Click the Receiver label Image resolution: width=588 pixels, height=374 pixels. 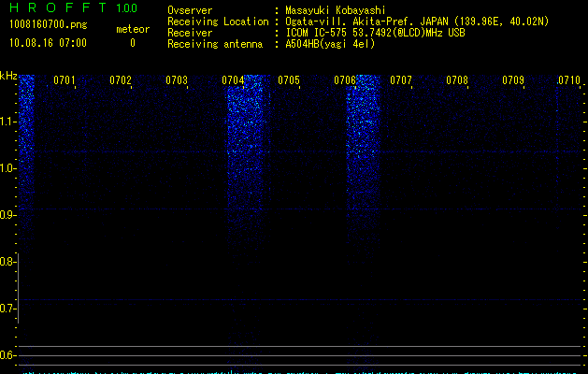(190, 33)
